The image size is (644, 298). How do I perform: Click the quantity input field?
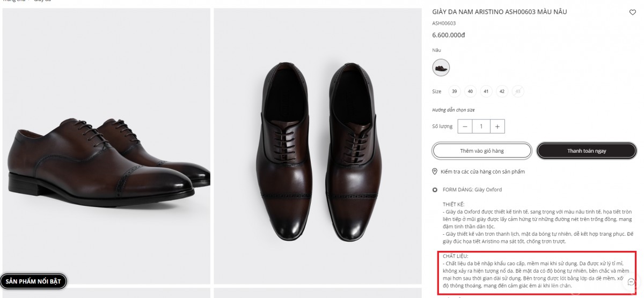click(481, 126)
